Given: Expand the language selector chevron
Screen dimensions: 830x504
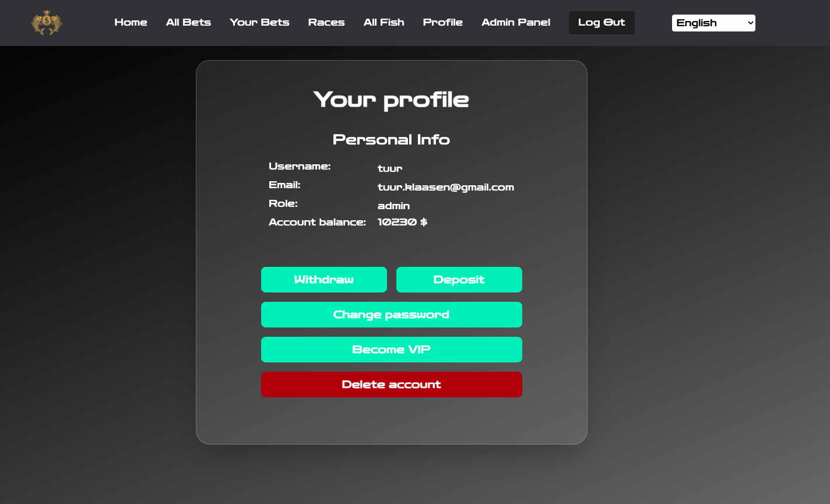Looking at the screenshot, I should click(749, 23).
